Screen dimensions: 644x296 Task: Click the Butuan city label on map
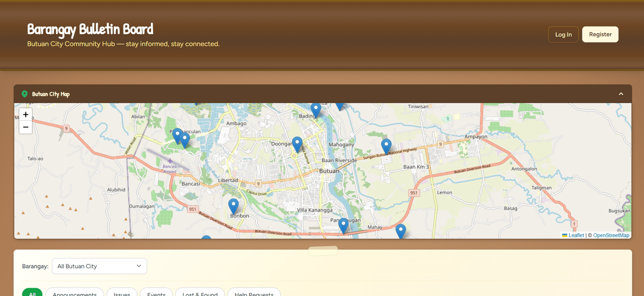pos(330,171)
